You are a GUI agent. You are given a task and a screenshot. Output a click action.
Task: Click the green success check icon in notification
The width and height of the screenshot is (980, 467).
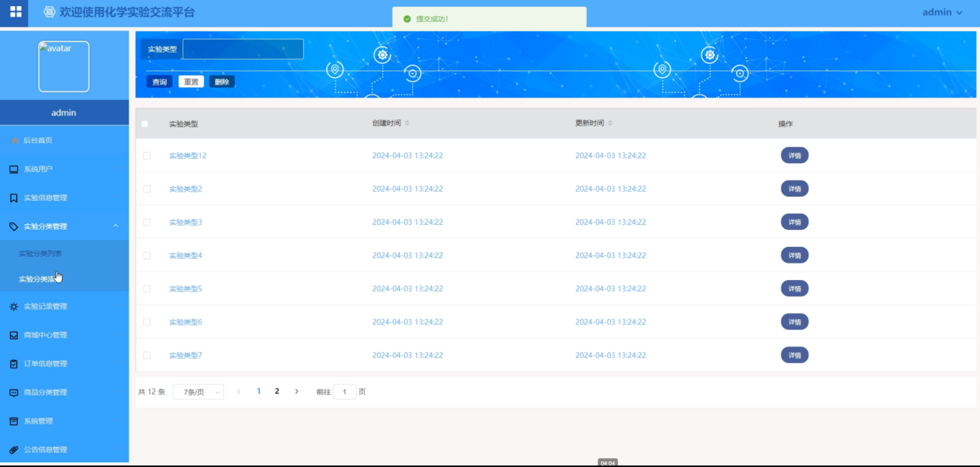407,19
